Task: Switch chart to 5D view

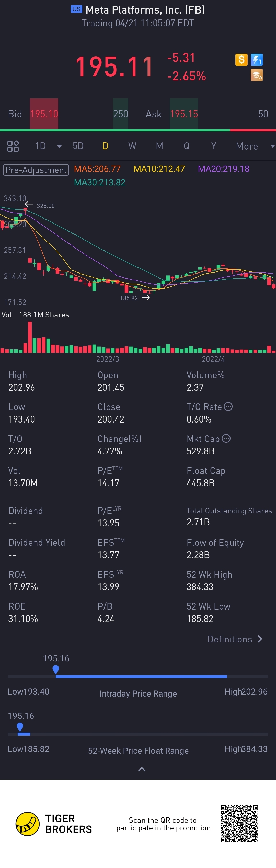Action: tap(78, 146)
